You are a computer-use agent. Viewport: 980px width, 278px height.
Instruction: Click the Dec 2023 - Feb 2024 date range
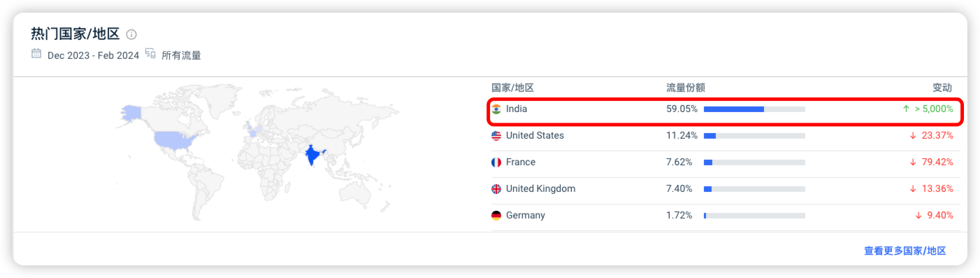(x=93, y=55)
